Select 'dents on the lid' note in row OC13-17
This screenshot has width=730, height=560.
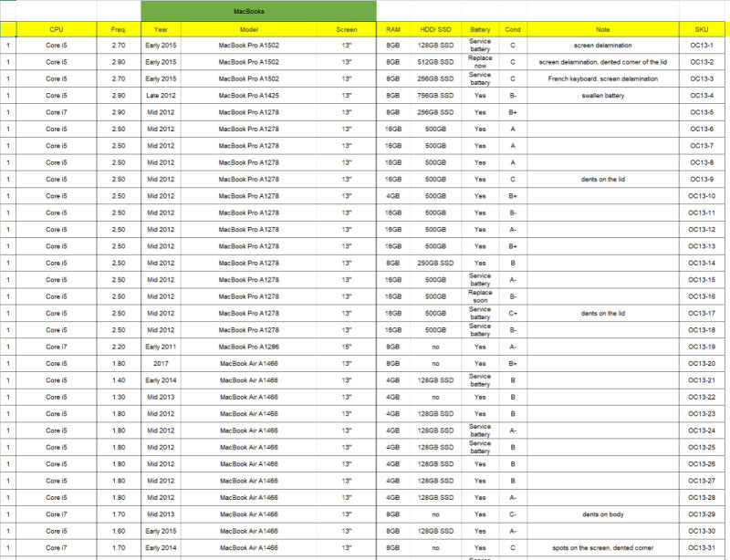click(x=603, y=313)
